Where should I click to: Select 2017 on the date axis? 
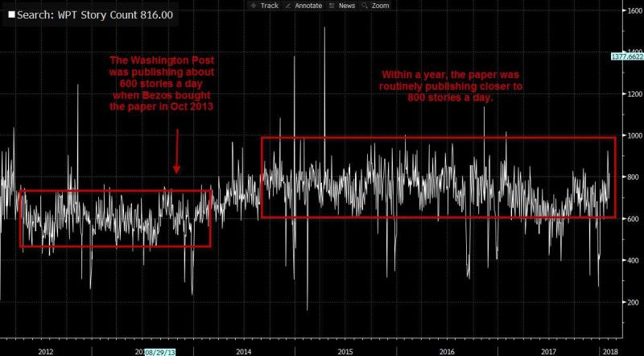pyautogui.click(x=549, y=352)
